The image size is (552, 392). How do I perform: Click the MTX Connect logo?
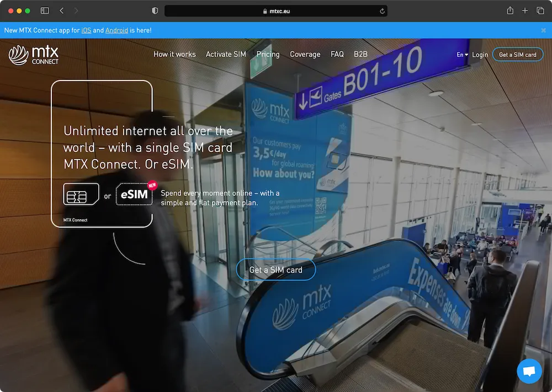point(34,55)
